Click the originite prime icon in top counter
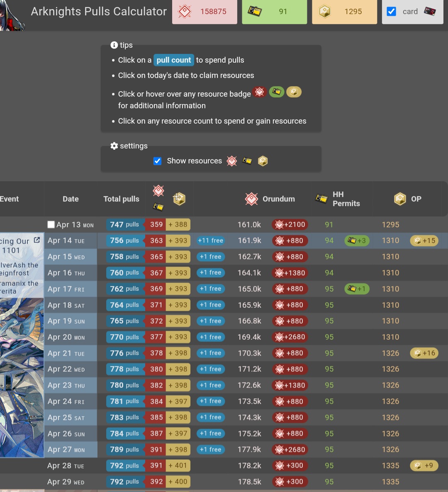Viewport: 448px width, 492px height. 325,12
